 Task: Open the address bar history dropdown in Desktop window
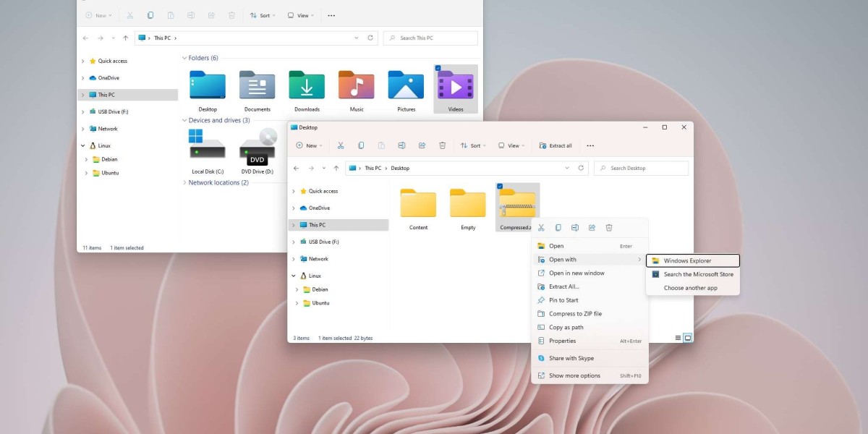[x=567, y=168]
